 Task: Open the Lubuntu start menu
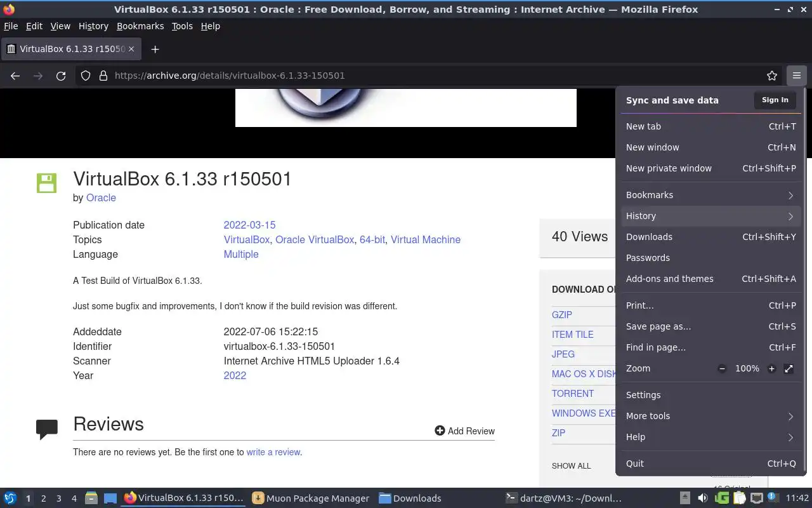pyautogui.click(x=10, y=498)
